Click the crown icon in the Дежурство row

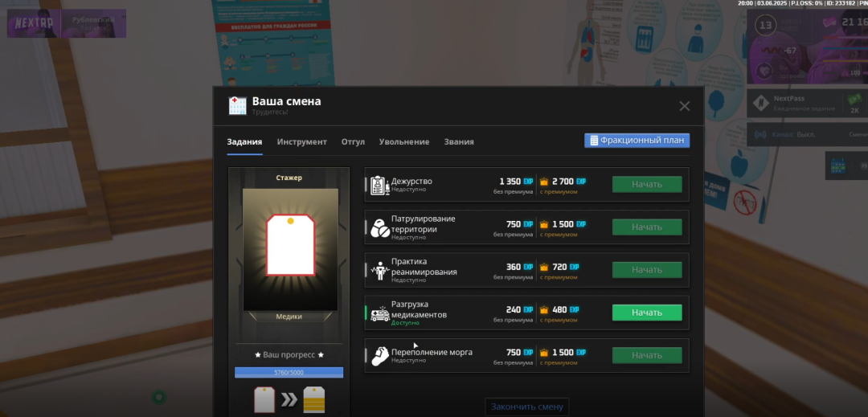point(544,182)
